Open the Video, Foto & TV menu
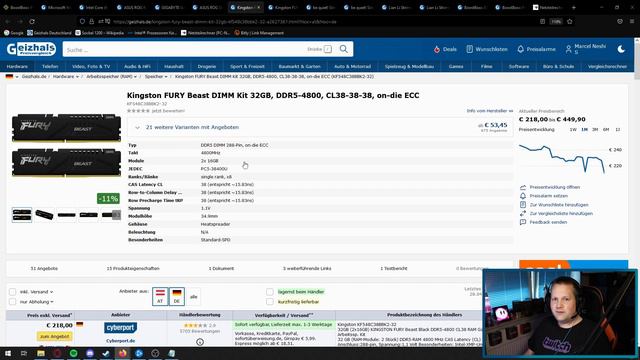This screenshot has width=640, height=360. tap(91, 66)
